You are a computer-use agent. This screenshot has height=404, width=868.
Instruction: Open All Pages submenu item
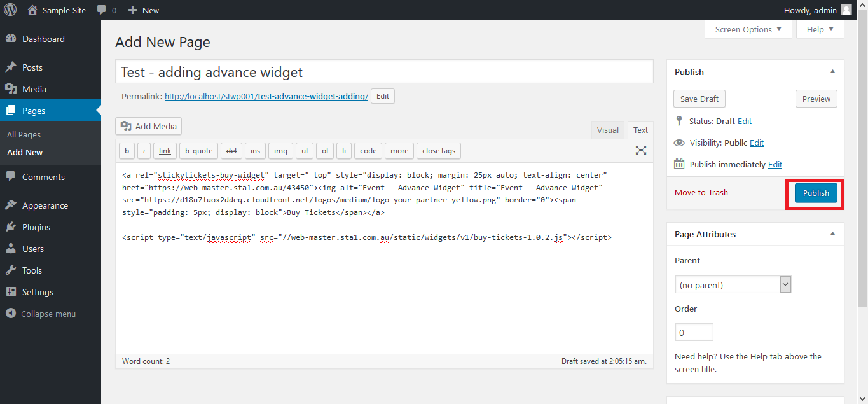pyautogui.click(x=24, y=134)
